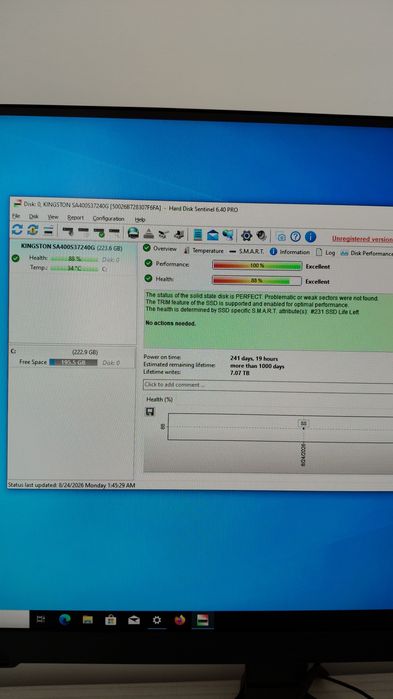The width and height of the screenshot is (393, 699).
Task: Open the File menu
Action: pyautogui.click(x=16, y=216)
